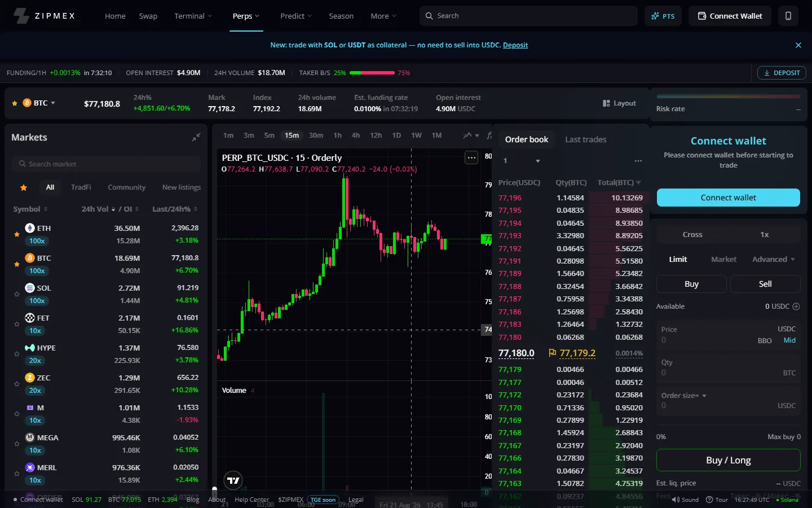
Task: Select the TradFi markets tab
Action: [81, 187]
